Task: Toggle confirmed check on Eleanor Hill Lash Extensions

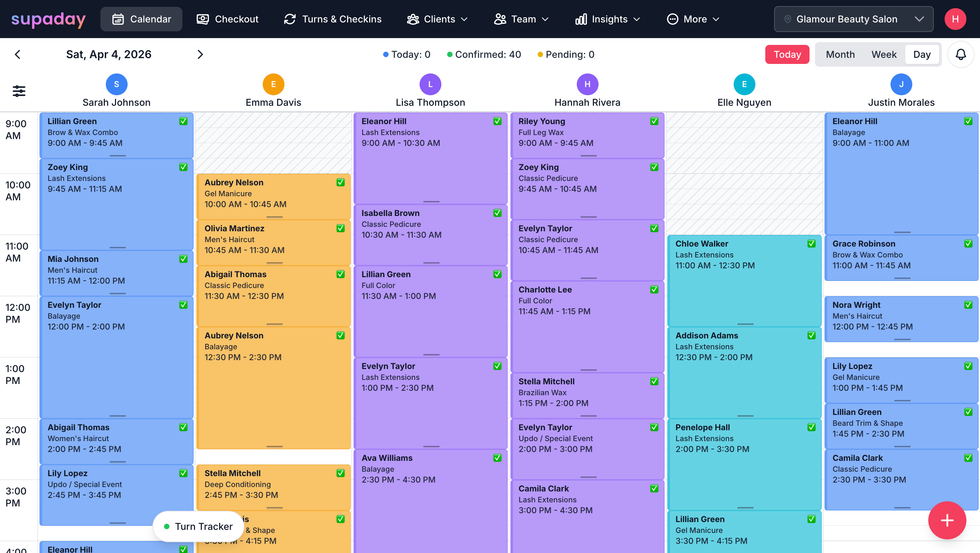Action: pos(497,121)
